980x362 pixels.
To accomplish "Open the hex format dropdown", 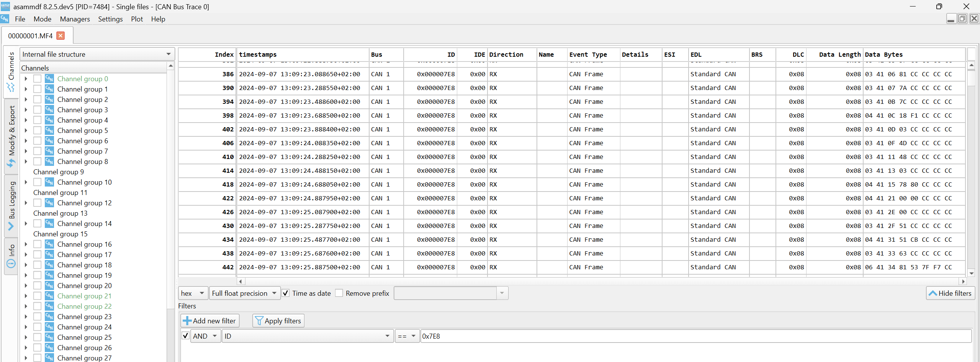I will tap(193, 293).
